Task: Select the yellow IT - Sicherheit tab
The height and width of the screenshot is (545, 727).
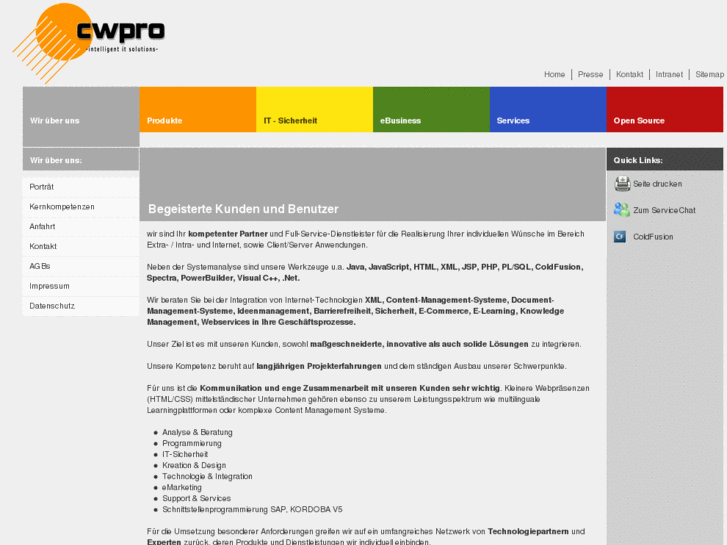Action: [x=314, y=109]
